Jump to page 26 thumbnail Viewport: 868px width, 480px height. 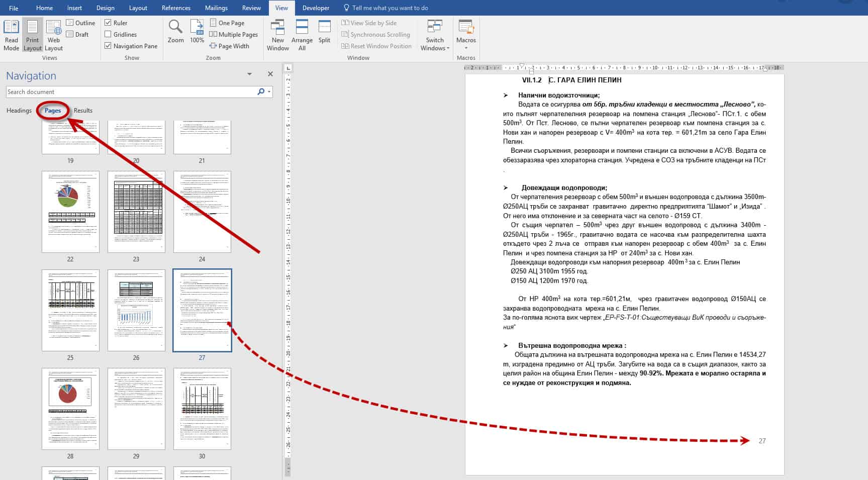point(136,310)
